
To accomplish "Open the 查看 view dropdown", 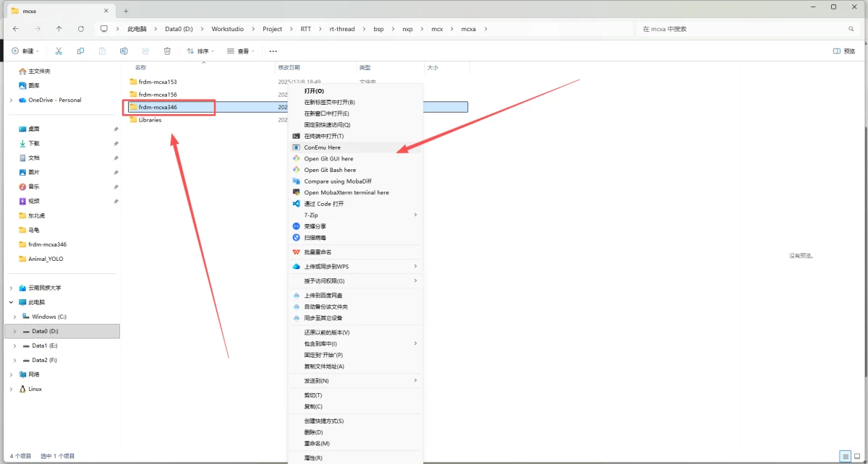I will click(240, 51).
